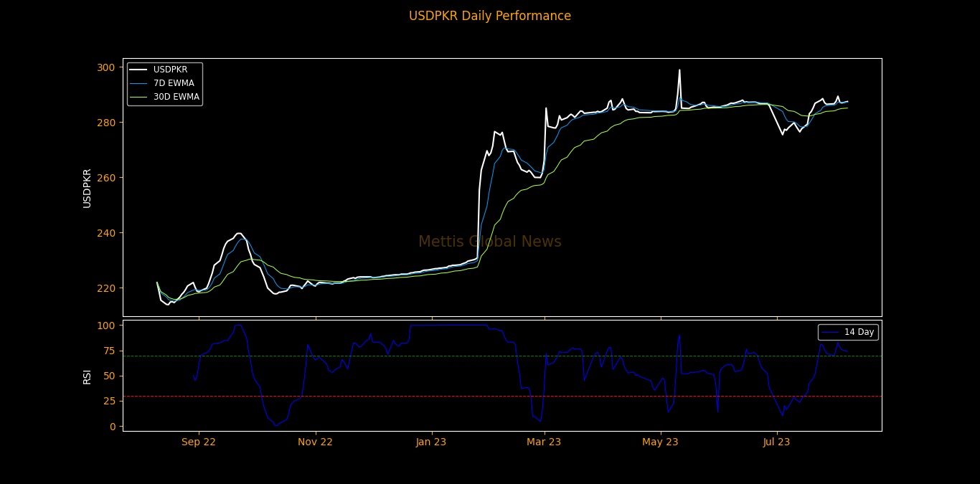The image size is (980, 484).
Task: Click the Mettis Global News watermark
Action: pos(490,242)
